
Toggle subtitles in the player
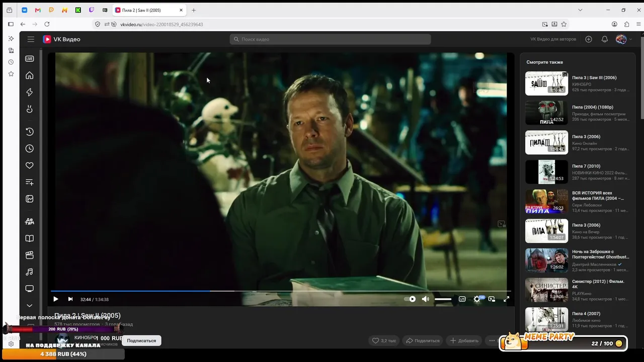[462, 299]
